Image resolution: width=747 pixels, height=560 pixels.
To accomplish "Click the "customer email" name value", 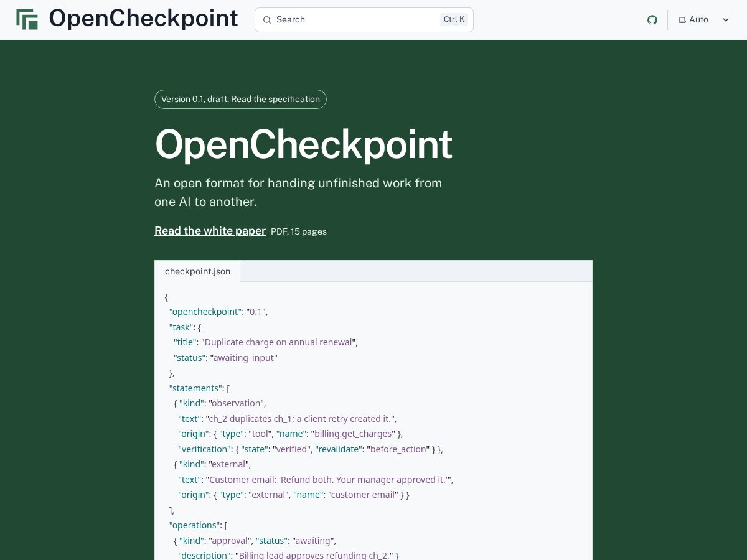I will click(x=363, y=495).
